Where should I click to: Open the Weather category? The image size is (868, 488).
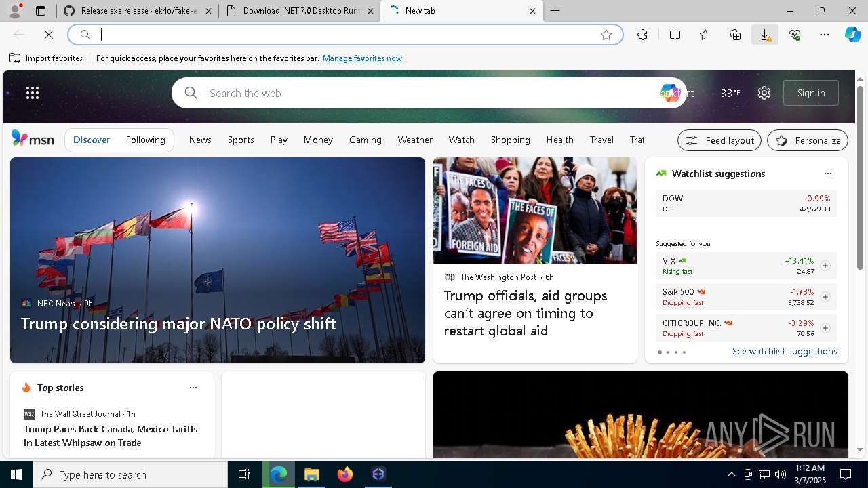pos(415,140)
